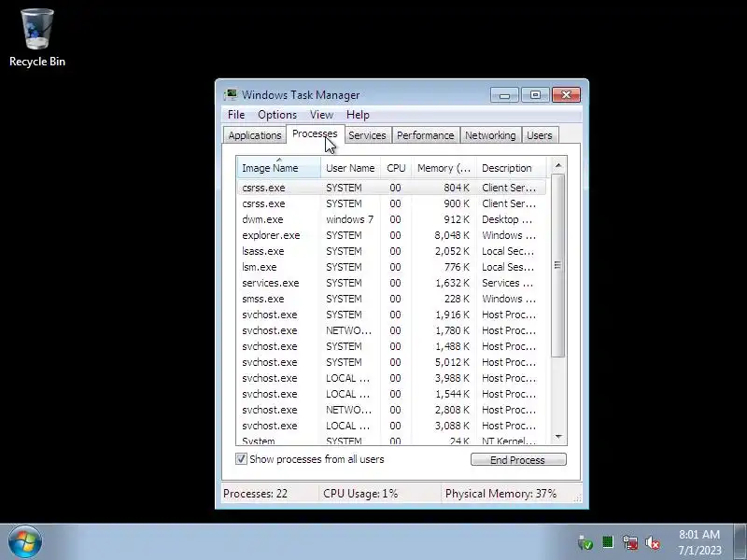Image resolution: width=747 pixels, height=560 pixels.
Task: Click the End Process button
Action: click(x=518, y=459)
